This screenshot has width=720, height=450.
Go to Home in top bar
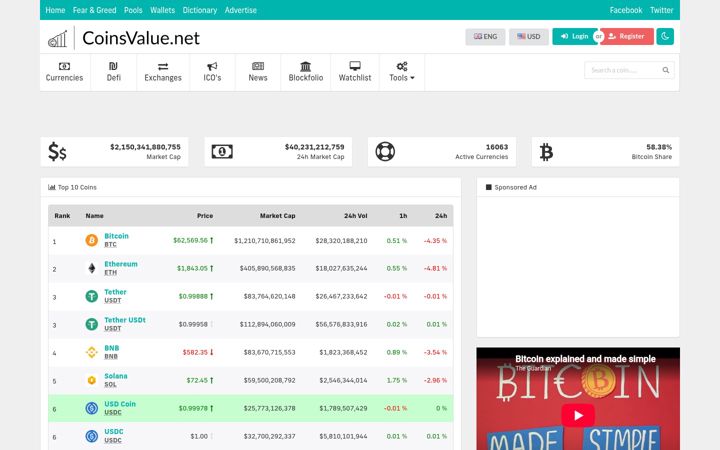[55, 10]
